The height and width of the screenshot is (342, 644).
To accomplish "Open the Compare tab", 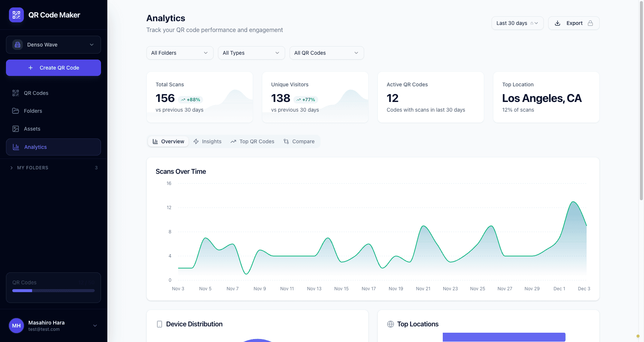I will coord(300,141).
